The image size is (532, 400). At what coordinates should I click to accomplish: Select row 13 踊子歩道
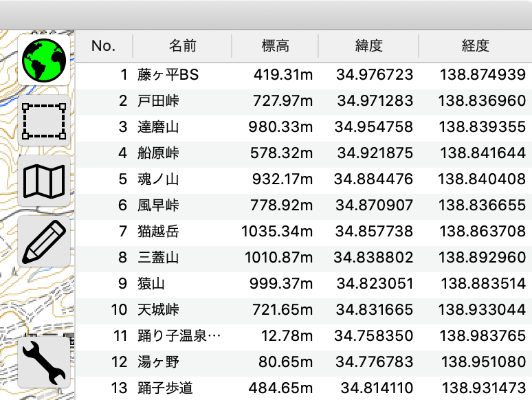pos(304,388)
